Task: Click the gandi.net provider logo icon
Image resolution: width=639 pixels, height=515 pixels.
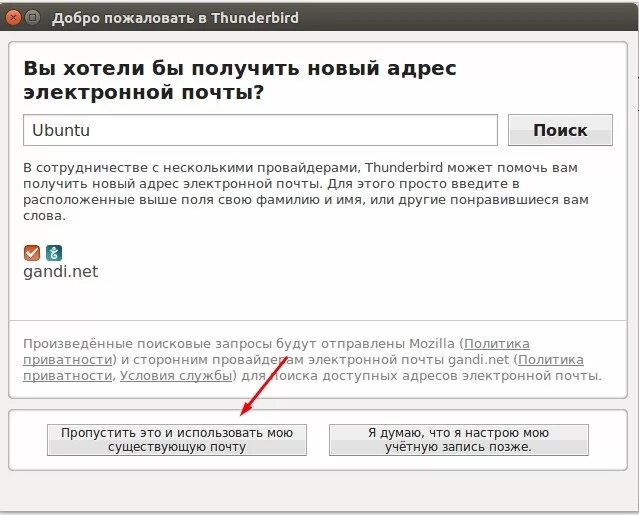Action: point(54,253)
